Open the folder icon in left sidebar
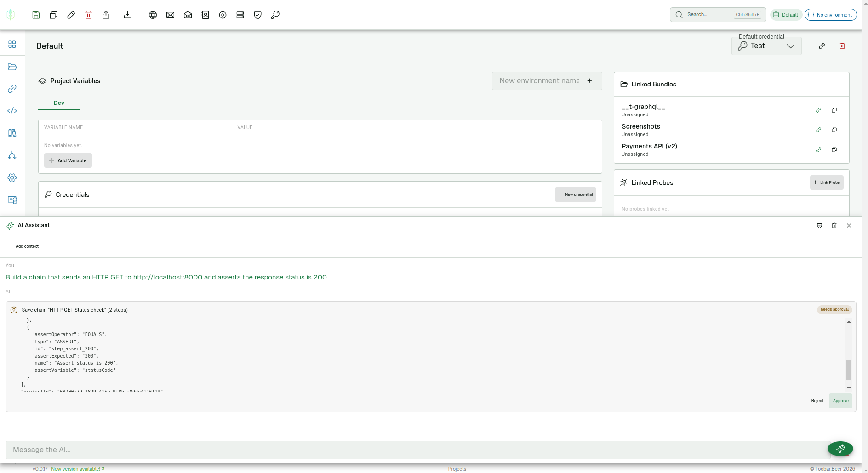The height and width of the screenshot is (473, 868). click(12, 67)
